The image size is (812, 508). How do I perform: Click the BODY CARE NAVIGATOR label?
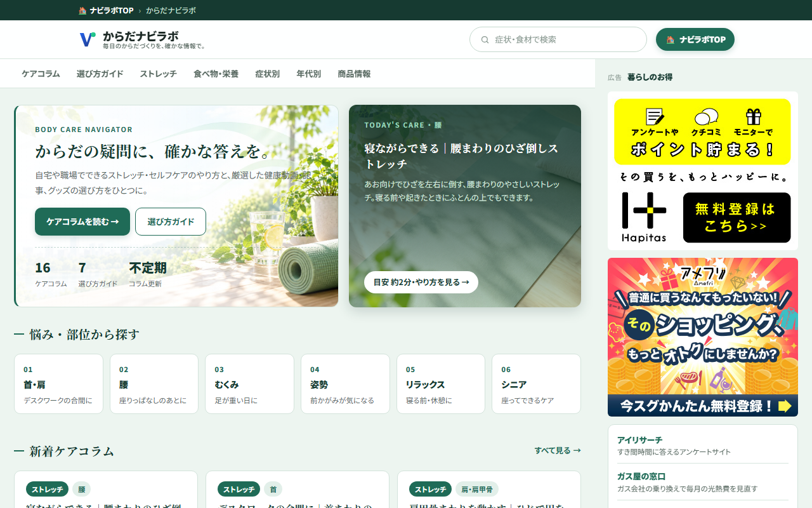pos(84,130)
